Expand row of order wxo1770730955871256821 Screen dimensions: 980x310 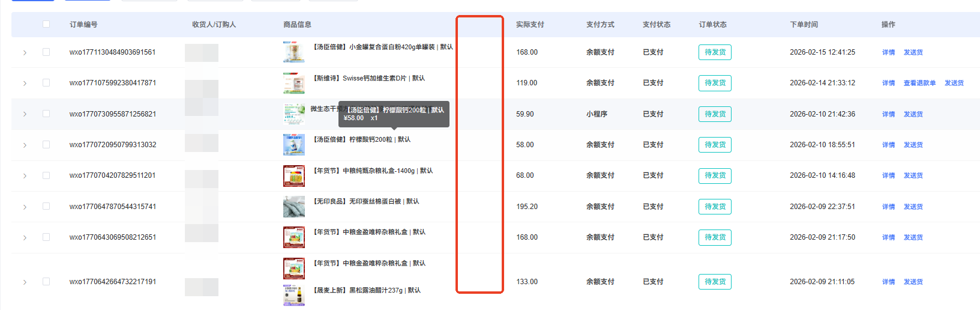coord(25,114)
